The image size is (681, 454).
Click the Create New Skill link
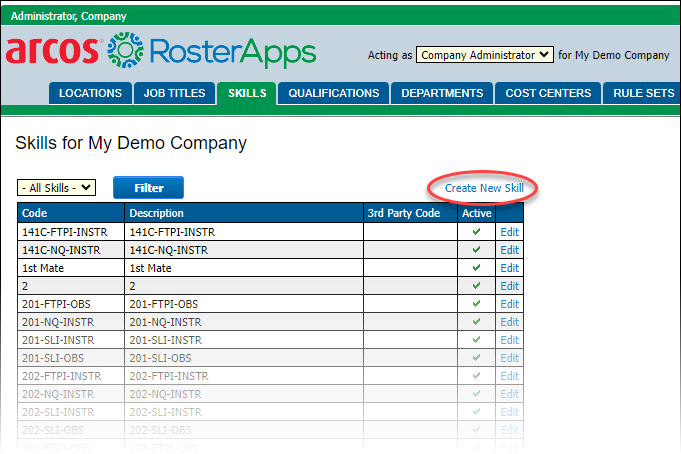(484, 187)
